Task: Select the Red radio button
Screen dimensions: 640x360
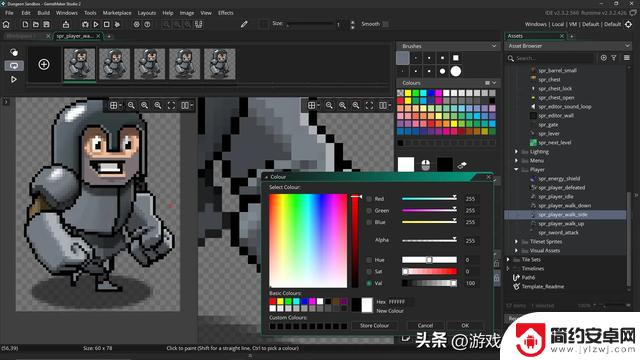Action: [369, 199]
